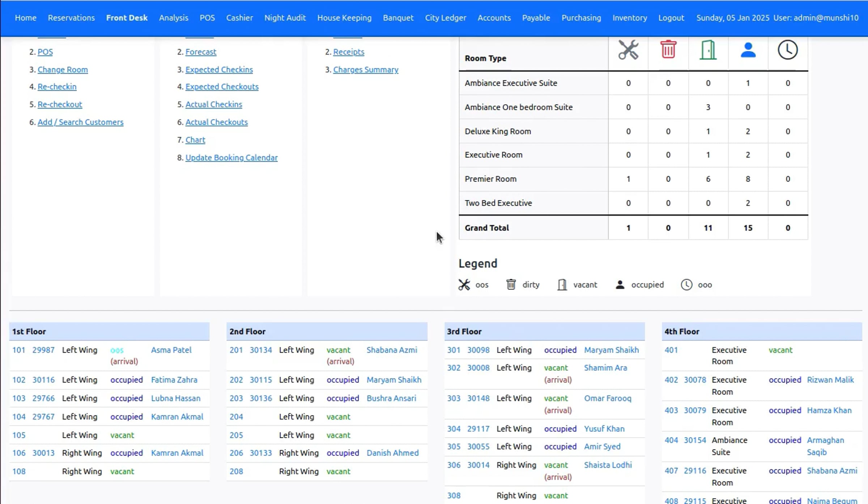Viewport: 868px width, 504px height.
Task: Open the Charges Summary link
Action: click(x=366, y=69)
